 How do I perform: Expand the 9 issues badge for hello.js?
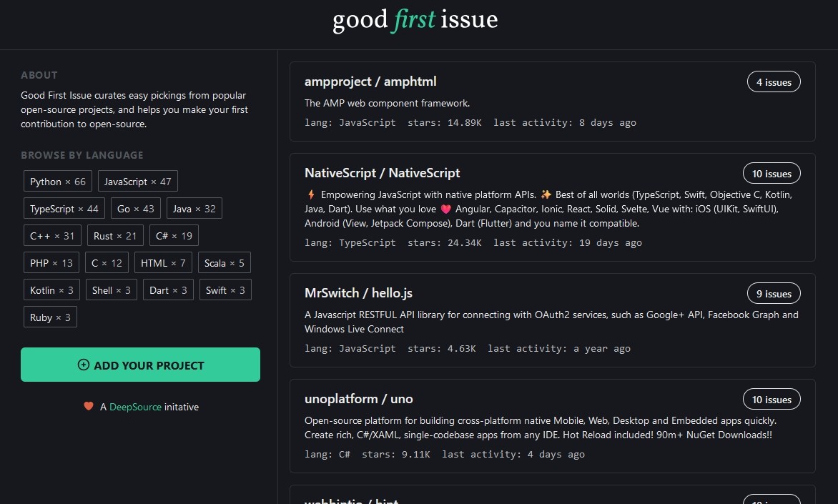pyautogui.click(x=774, y=293)
